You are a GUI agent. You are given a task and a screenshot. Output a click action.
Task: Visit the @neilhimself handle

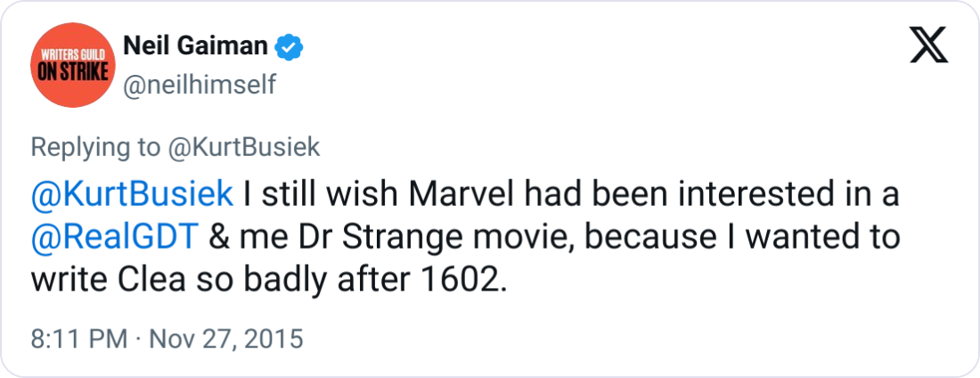click(x=200, y=85)
